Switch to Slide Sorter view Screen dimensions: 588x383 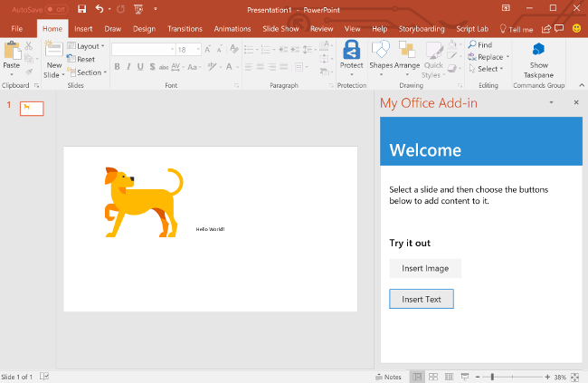pos(433,377)
